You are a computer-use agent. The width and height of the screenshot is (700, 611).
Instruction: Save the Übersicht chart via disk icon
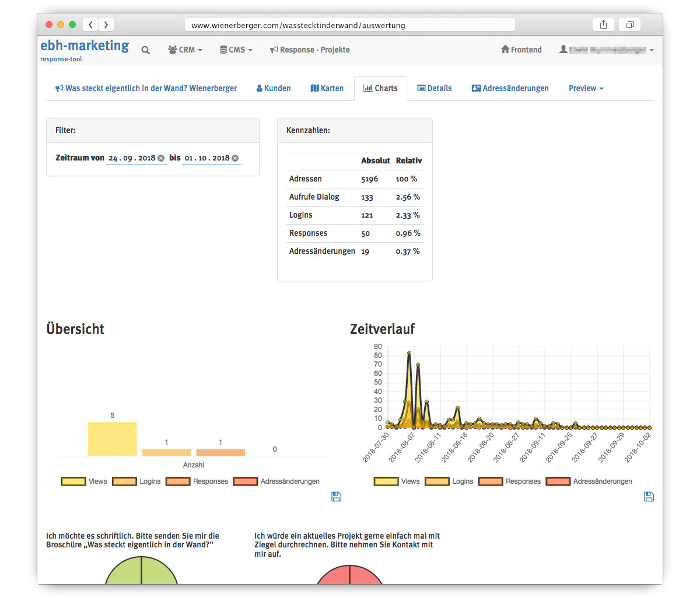336,497
